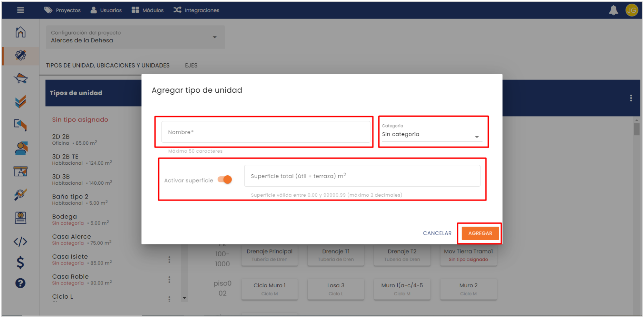Click the Superficie total input field

tap(362, 176)
